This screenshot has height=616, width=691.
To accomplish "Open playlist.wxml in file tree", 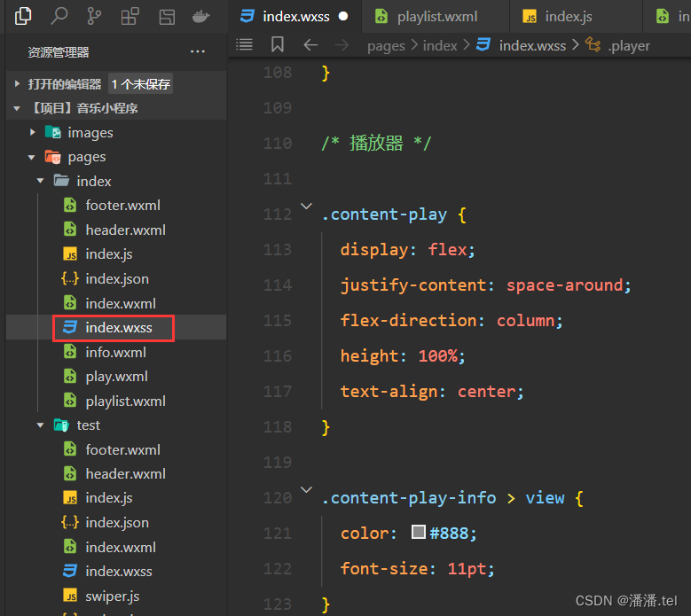I will [115, 402].
